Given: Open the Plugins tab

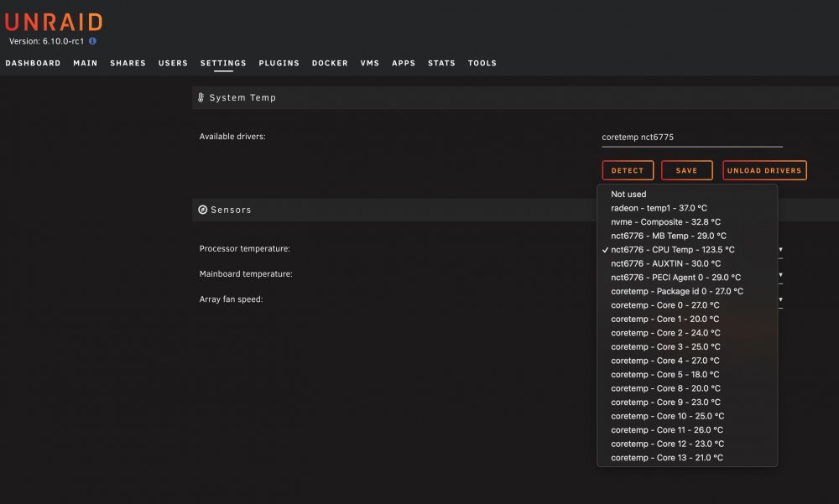Looking at the screenshot, I should 279,63.
